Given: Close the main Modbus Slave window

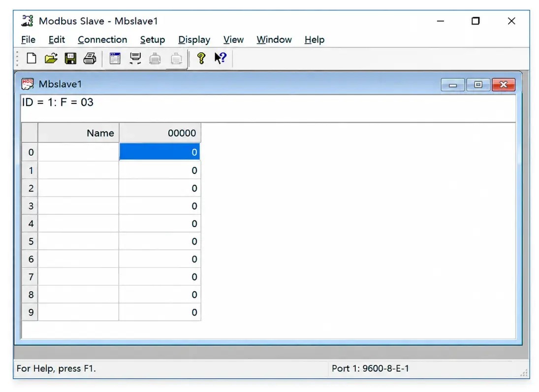Looking at the screenshot, I should [511, 21].
